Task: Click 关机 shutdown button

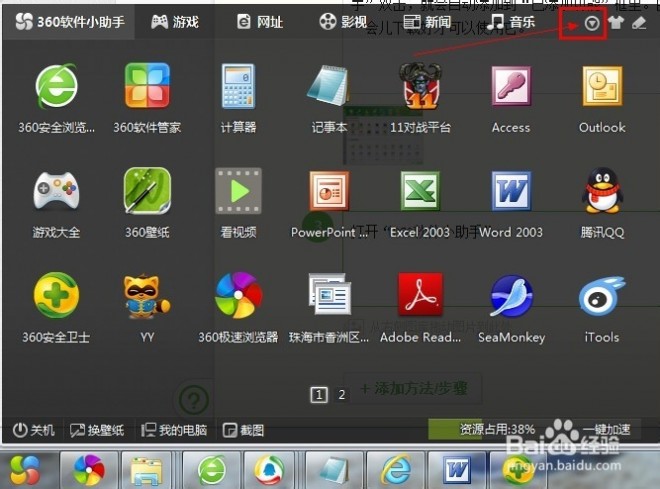Action: [x=33, y=430]
